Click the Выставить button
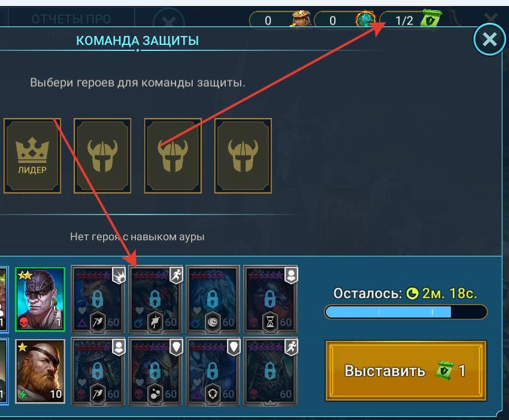 tap(406, 371)
